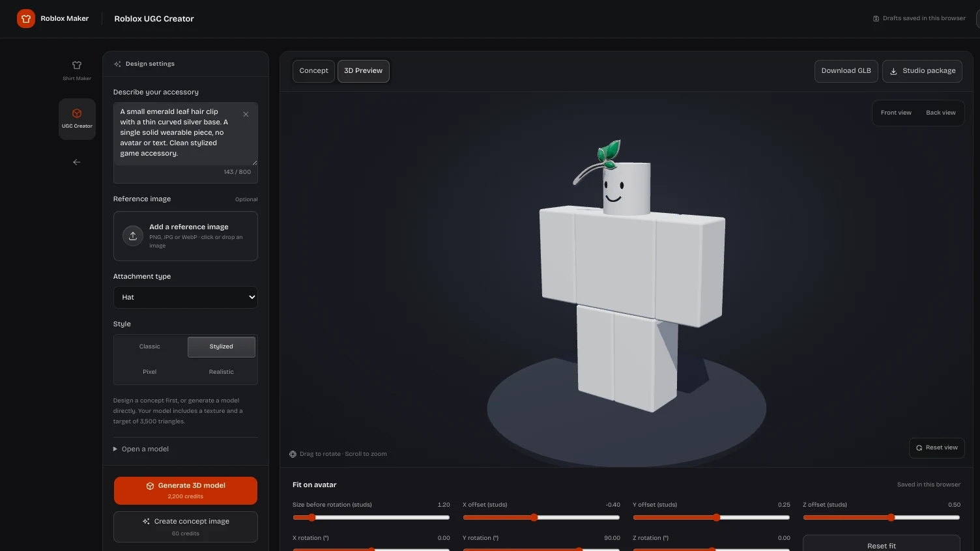Click the Z offset slider
The image size is (980, 551).
point(882,518)
